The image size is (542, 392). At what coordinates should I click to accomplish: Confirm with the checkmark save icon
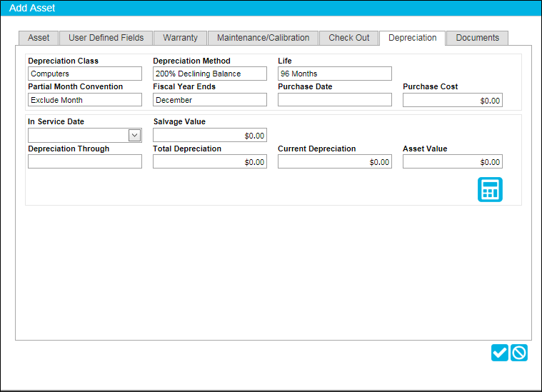click(499, 353)
